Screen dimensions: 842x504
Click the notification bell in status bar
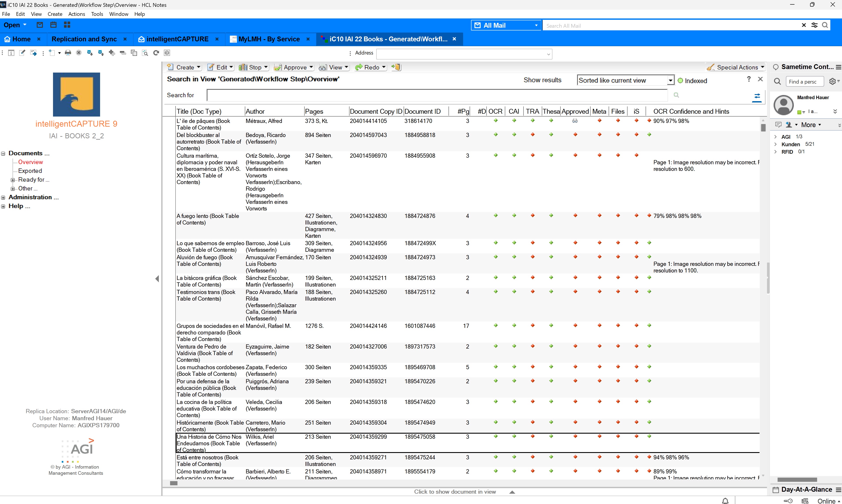(725, 501)
